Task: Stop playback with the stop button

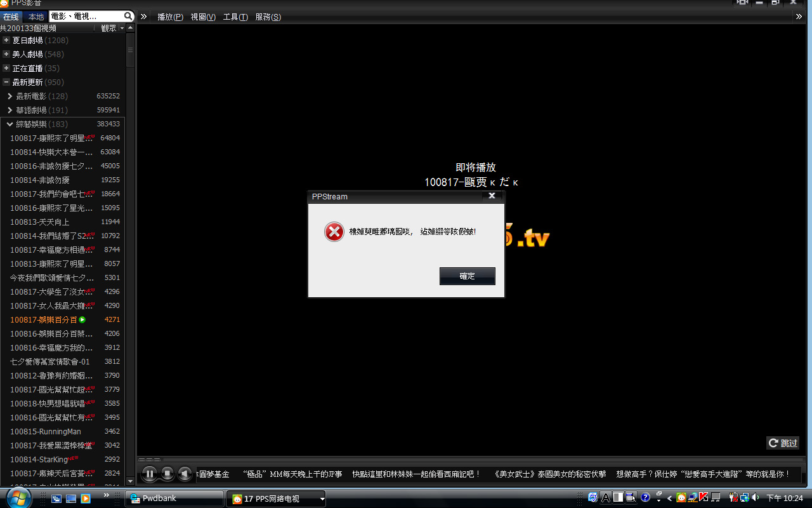Action: tap(167, 473)
